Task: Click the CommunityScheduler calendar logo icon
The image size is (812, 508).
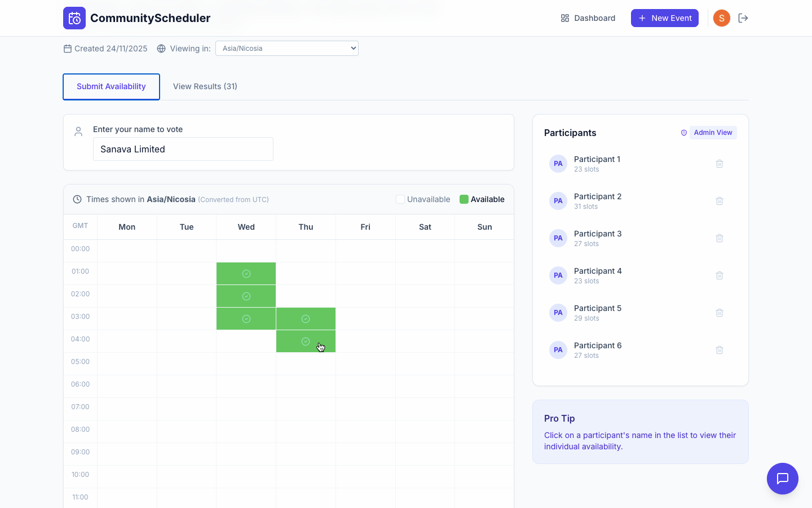Action: [x=74, y=17]
